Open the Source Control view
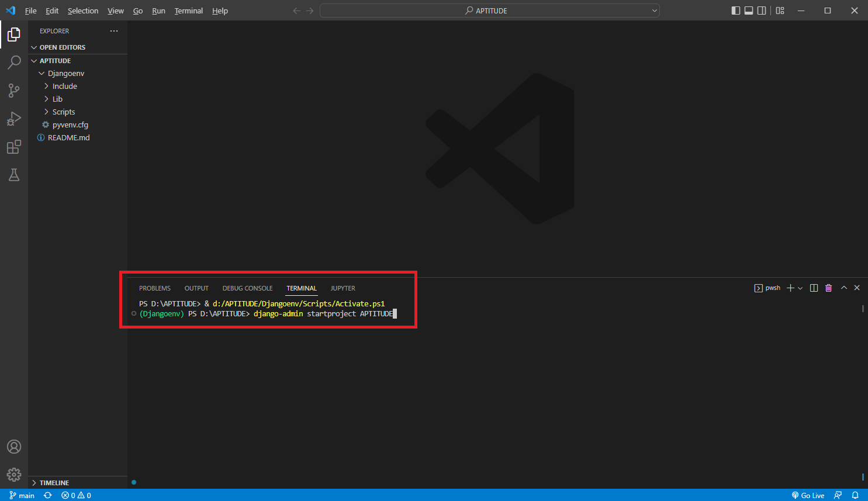 (x=14, y=90)
